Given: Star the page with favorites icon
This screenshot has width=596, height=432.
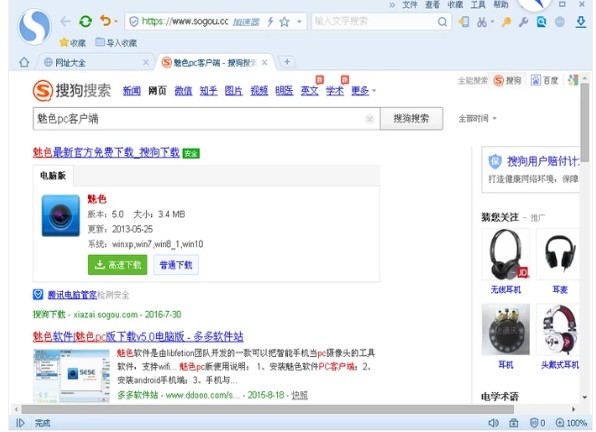Looking at the screenshot, I should pyautogui.click(x=284, y=22).
